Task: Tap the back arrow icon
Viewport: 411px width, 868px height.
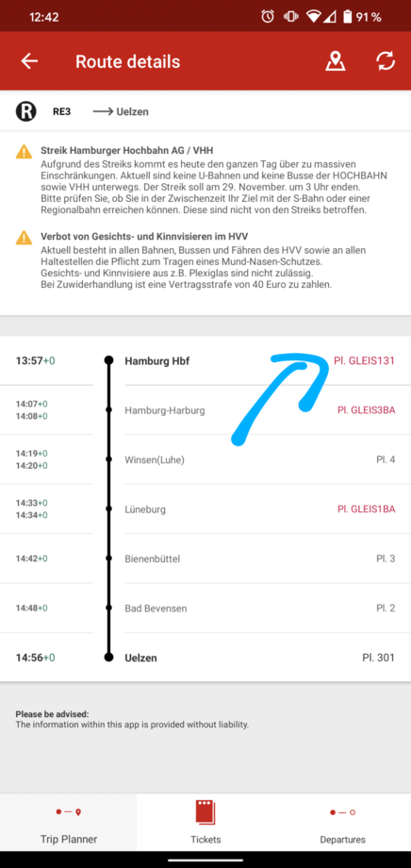Action: 29,61
